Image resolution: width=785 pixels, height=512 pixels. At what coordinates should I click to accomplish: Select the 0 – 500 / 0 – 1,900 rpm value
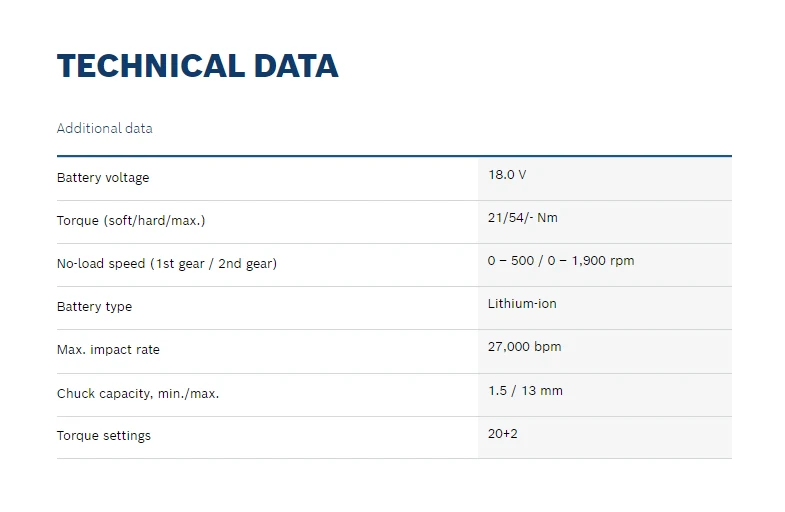[x=561, y=261]
